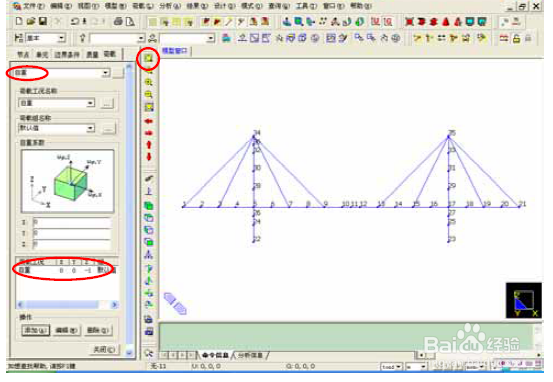
Task: Open the 分析(A) menu
Action: pyautogui.click(x=170, y=6)
